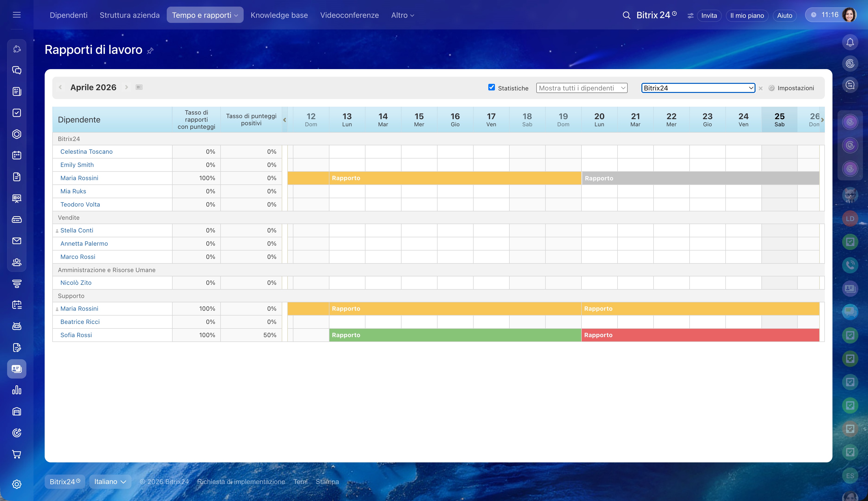Open Mostra tutti i dipendenti dropdown

(x=582, y=88)
